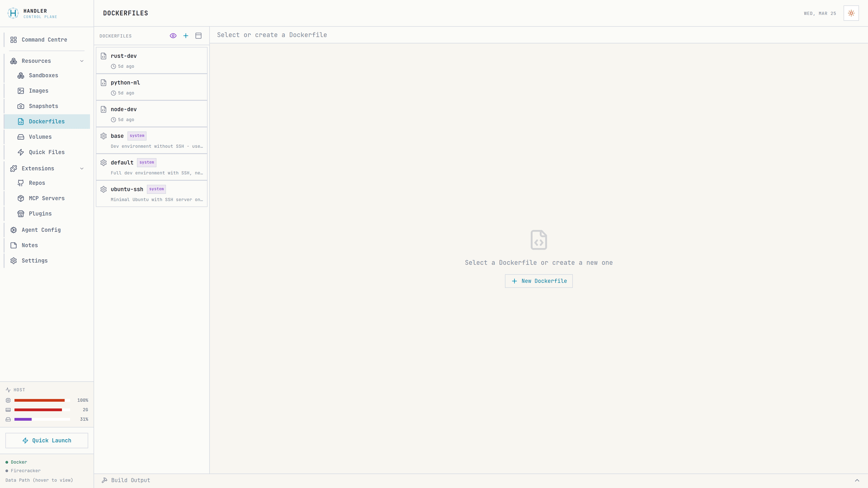Screen dimensions: 868x488
Task: Select the Sandboxes resource icon
Action: (21, 75)
